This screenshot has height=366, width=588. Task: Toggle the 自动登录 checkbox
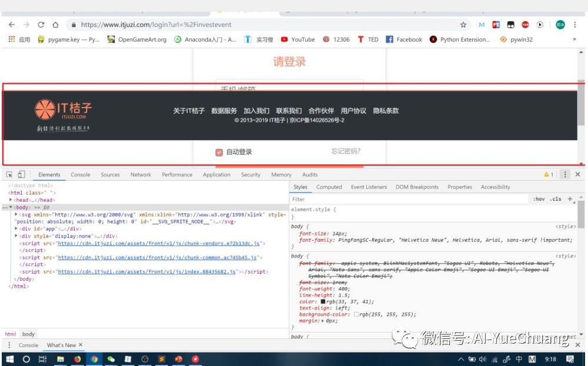point(219,152)
